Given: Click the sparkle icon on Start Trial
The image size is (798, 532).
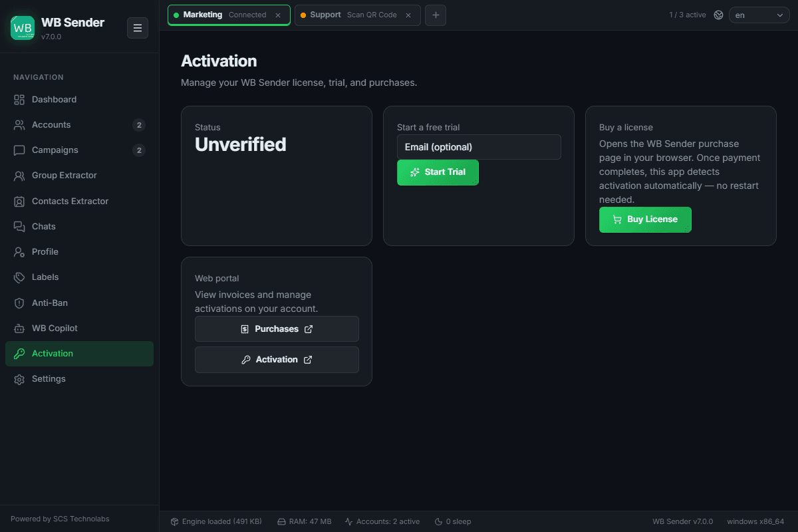Looking at the screenshot, I should 415,172.
